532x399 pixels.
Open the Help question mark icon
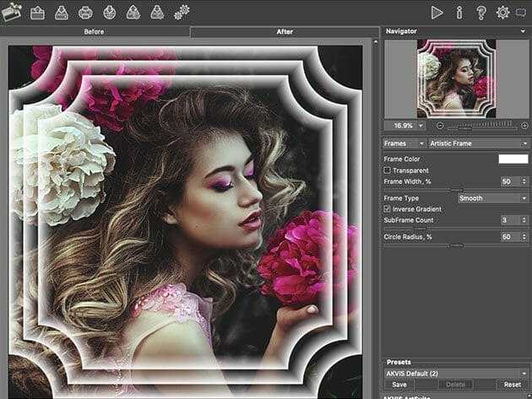point(481,12)
